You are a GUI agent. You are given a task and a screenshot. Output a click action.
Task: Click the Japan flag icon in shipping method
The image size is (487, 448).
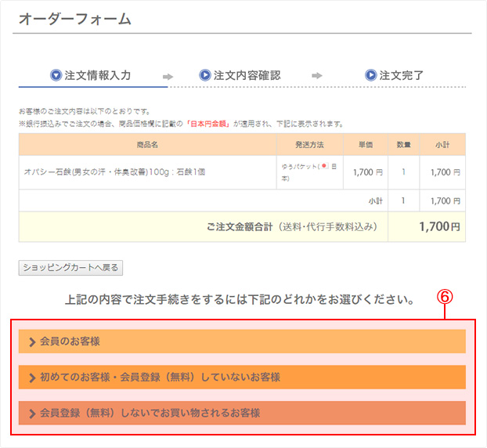(x=323, y=167)
